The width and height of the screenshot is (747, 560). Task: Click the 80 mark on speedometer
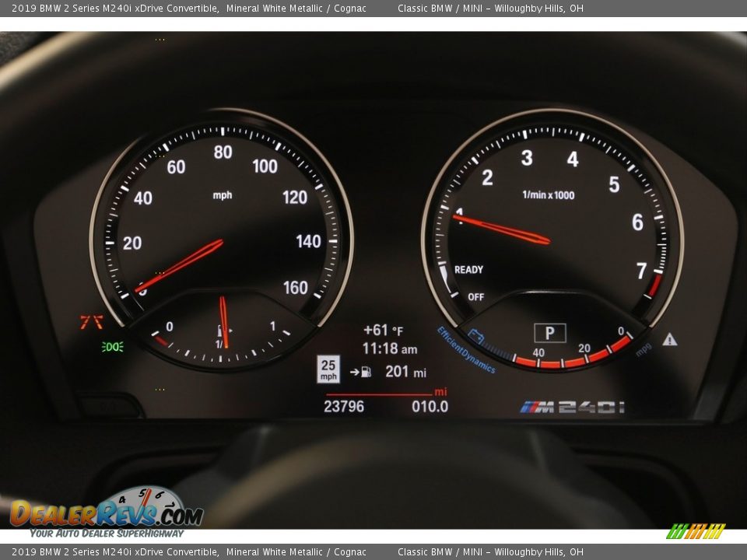[223, 152]
